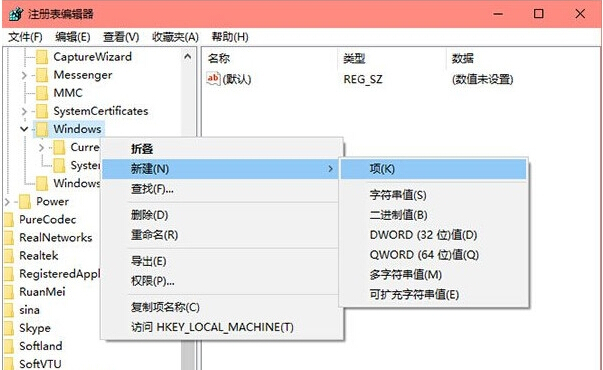Click the RealNetworks folder icon
Viewport: 603px width, 370px height.
(9, 238)
